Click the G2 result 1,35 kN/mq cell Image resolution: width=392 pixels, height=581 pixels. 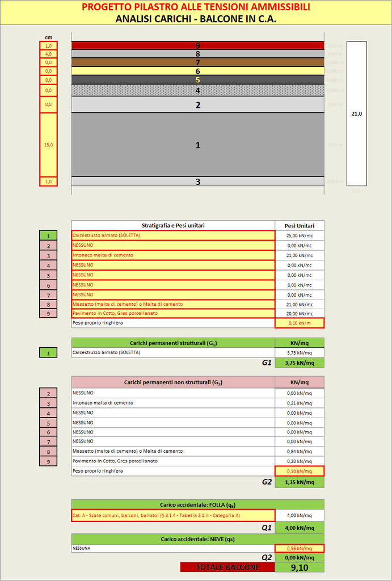(x=300, y=482)
